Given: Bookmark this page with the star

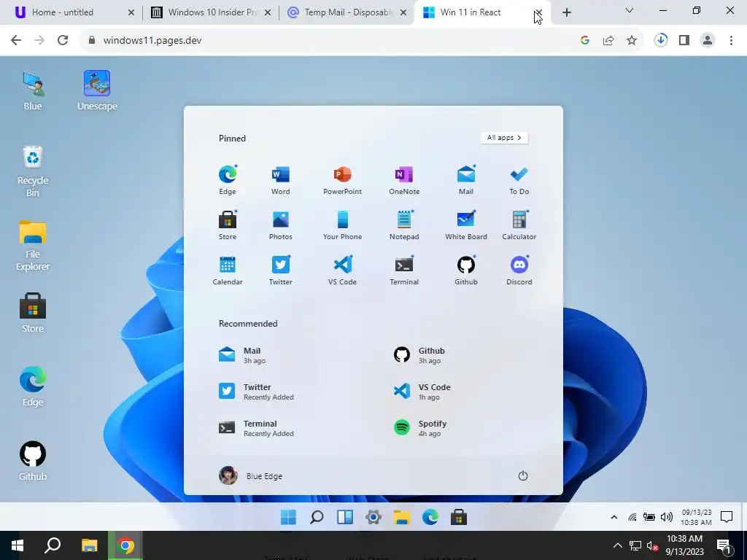Looking at the screenshot, I should pyautogui.click(x=631, y=41).
